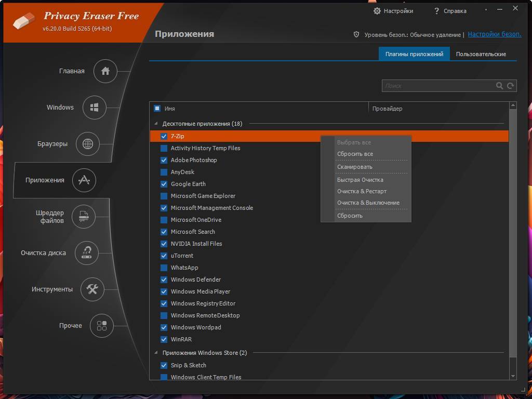Viewport: 532px width, 399px height.
Task: Open the Прочее grid icon
Action: click(x=101, y=326)
